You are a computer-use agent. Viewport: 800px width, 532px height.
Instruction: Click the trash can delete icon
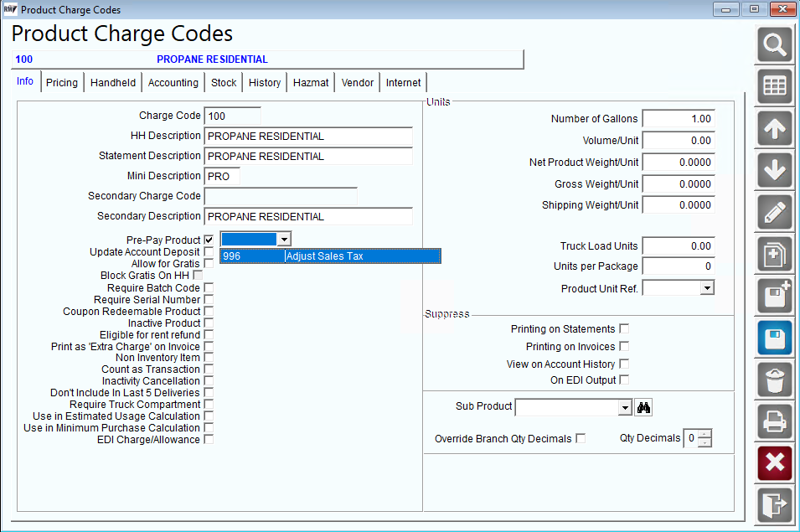pos(775,380)
